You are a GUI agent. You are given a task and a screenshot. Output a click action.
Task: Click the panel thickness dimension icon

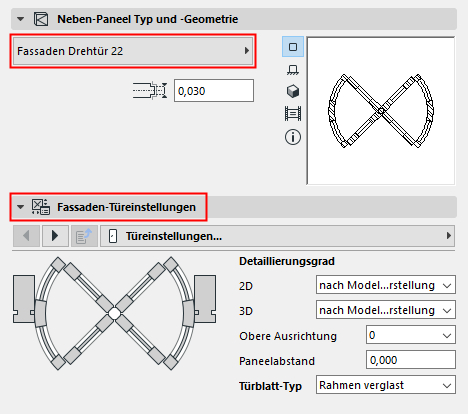(150, 90)
